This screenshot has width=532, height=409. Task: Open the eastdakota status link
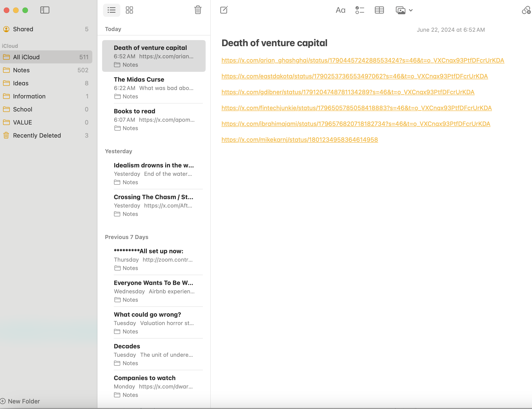click(354, 76)
